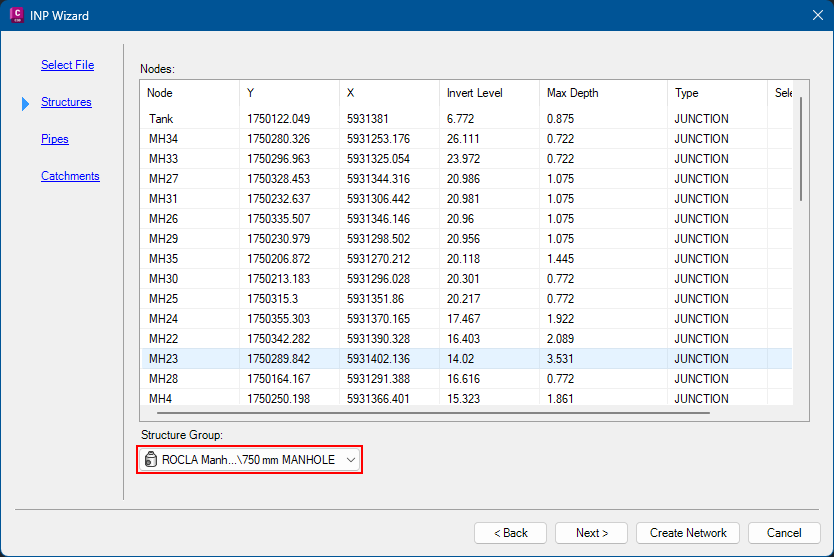Select the Tank node row
This screenshot has height=557, width=834.
466,119
